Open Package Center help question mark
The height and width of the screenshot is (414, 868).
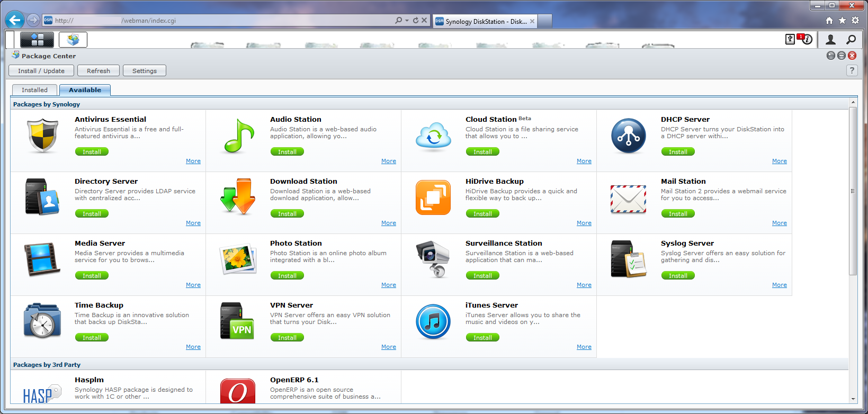pos(852,70)
